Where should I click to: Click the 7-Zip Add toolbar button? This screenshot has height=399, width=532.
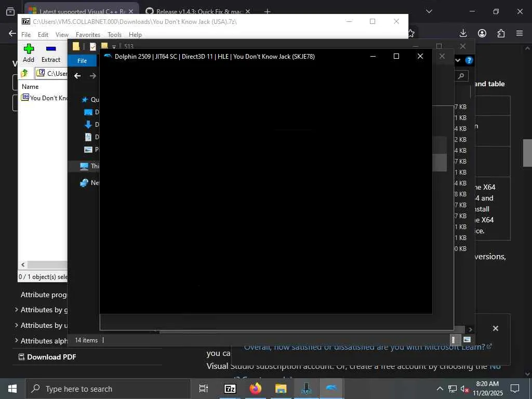coord(29,53)
